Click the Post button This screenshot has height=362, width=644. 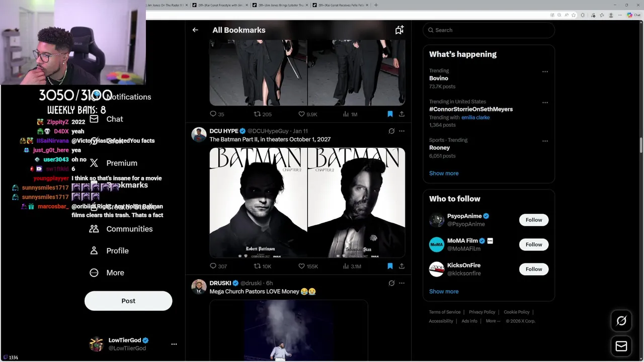128,301
